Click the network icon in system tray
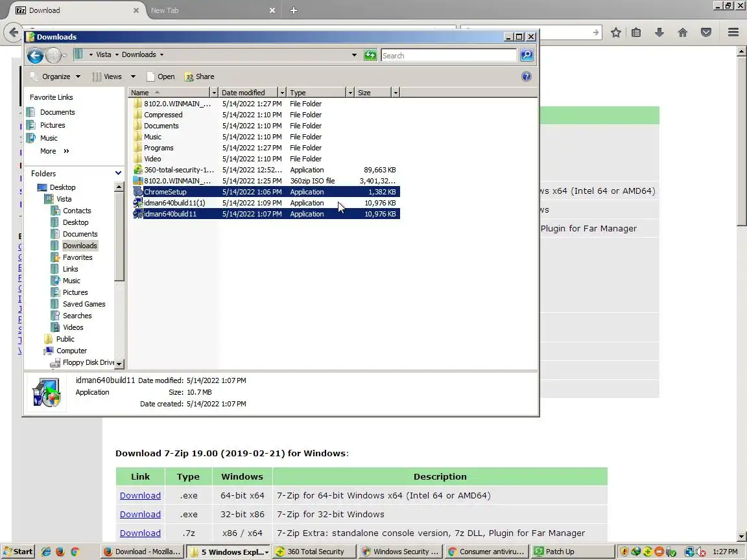Screen dimensions: 747x560 click(x=689, y=552)
